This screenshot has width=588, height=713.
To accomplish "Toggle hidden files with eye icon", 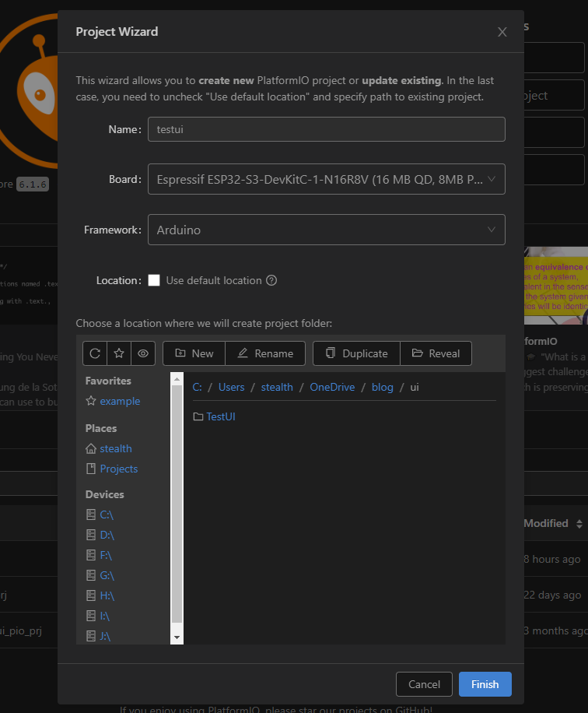I will pos(143,353).
